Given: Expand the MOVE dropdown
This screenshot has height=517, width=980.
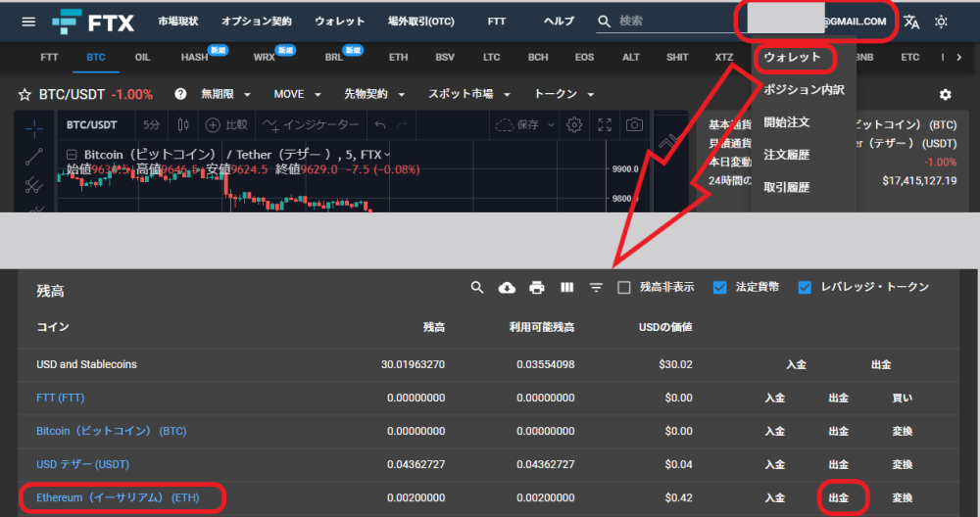Looking at the screenshot, I should pos(298,94).
